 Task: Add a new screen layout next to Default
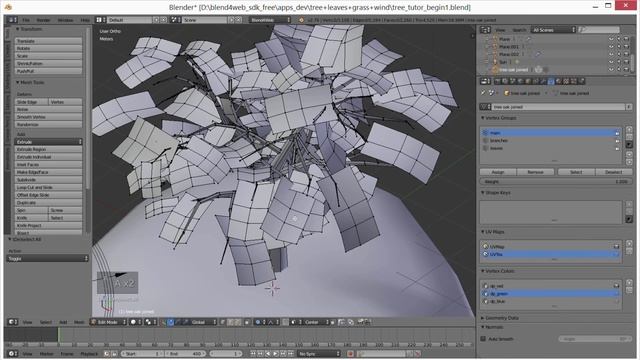click(x=156, y=20)
